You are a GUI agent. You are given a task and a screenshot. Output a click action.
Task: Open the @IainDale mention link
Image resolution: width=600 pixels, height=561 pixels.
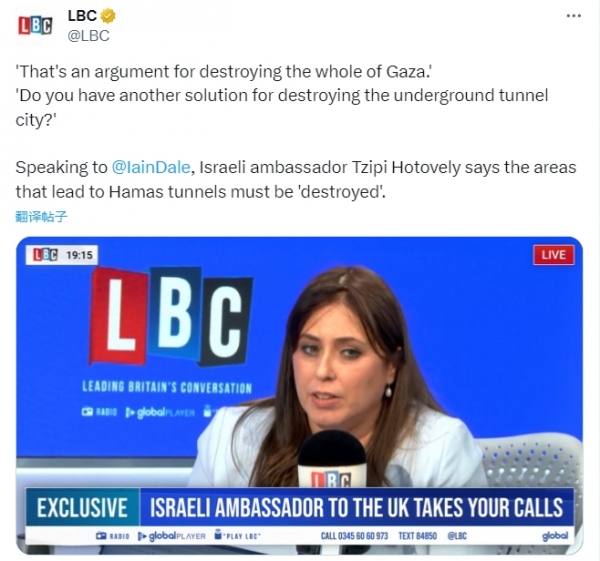pyautogui.click(x=151, y=167)
